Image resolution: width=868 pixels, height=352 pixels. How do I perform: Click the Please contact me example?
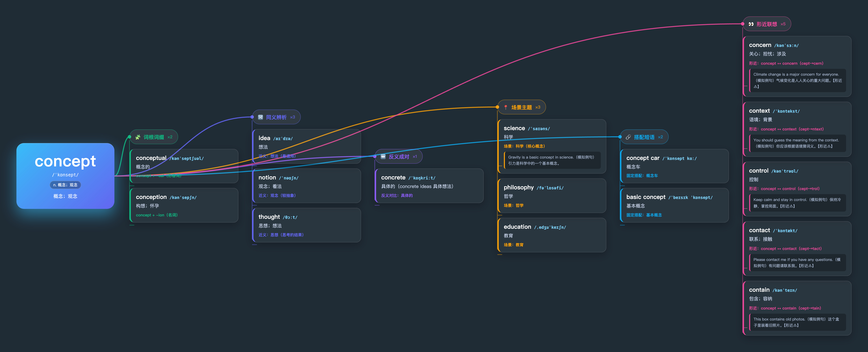click(x=798, y=263)
